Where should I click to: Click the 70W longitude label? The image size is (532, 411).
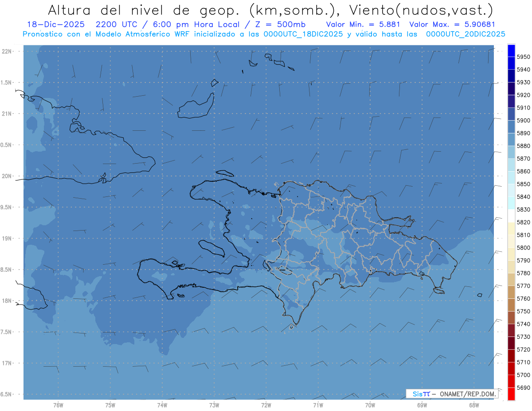coord(370,405)
